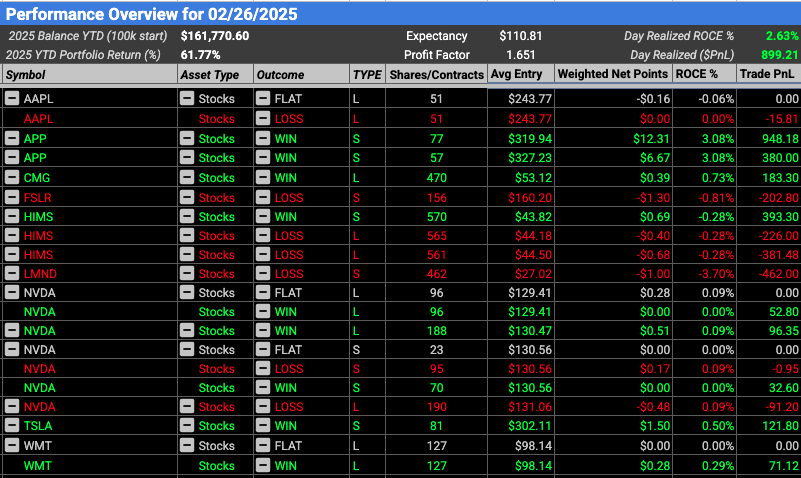801x478 pixels.
Task: Select the 61.77% portfolio return cell
Action: pos(201,55)
